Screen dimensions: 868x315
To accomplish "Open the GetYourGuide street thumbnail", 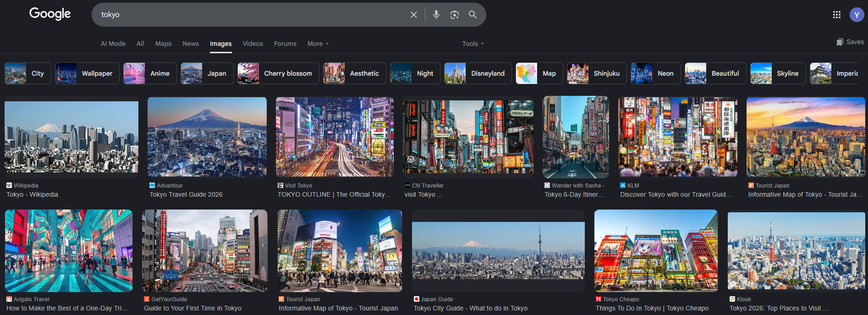I will coord(205,251).
